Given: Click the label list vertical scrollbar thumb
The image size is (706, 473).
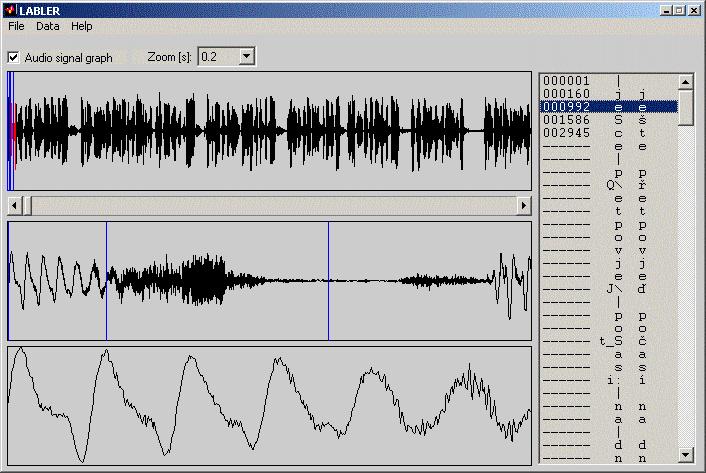Looking at the screenshot, I should [685, 108].
